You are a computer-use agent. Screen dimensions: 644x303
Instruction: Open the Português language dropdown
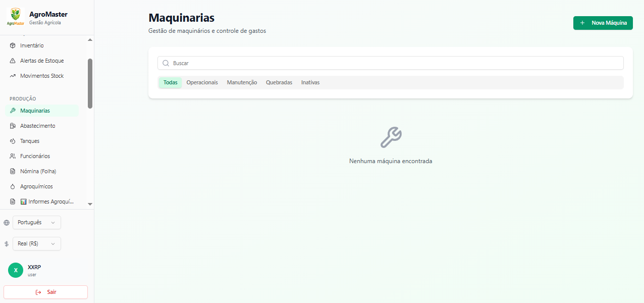tap(37, 222)
